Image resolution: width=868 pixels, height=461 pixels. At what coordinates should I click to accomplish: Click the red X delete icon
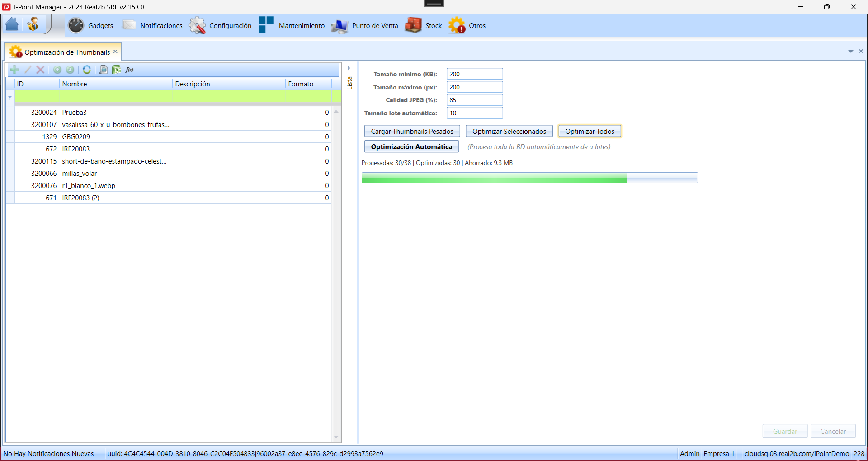click(x=40, y=70)
